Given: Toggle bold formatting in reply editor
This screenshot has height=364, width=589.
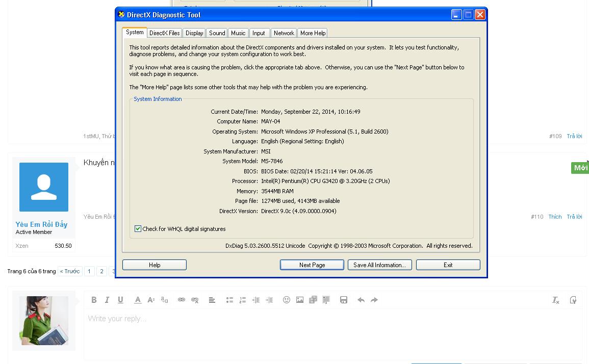Looking at the screenshot, I should click(94, 300).
